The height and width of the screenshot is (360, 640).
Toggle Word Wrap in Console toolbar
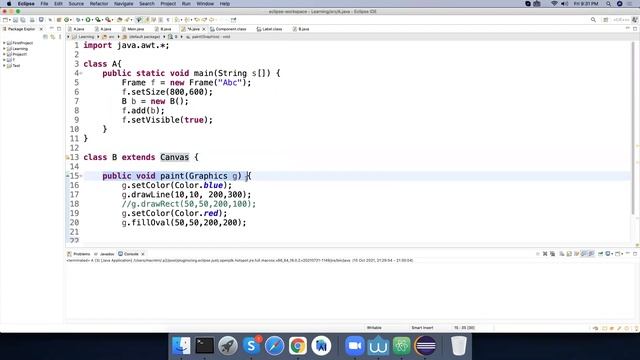click(x=577, y=253)
